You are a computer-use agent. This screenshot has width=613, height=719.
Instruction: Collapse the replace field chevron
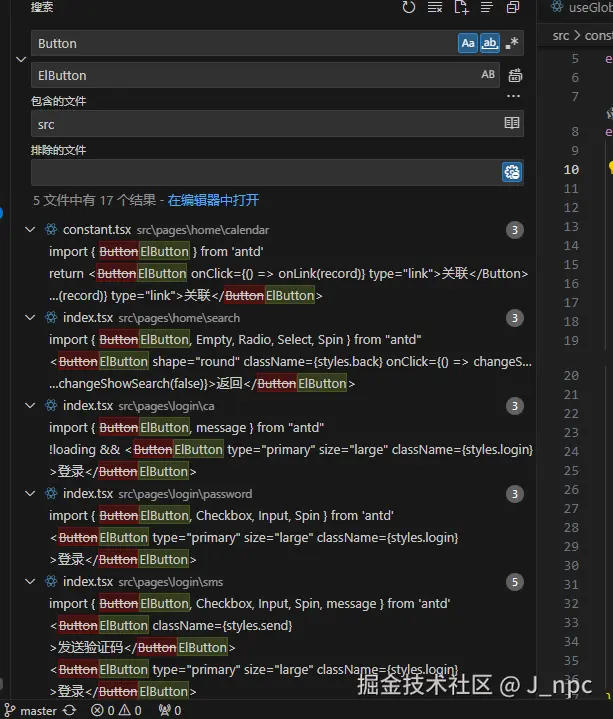(x=21, y=59)
